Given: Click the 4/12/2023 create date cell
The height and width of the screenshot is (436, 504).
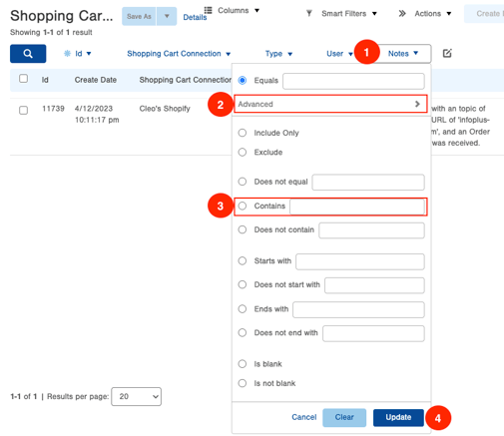Looking at the screenshot, I should (x=97, y=114).
